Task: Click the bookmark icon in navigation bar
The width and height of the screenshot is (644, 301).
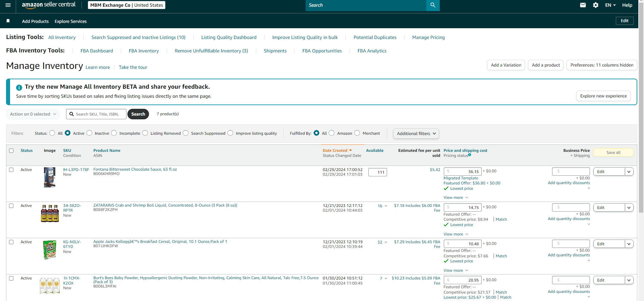Action: [x=8, y=21]
